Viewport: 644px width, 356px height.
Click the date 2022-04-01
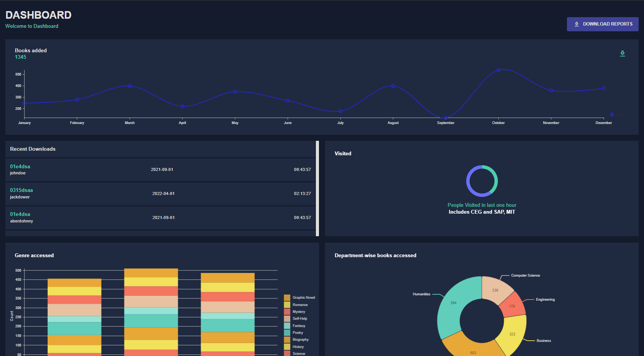pos(163,194)
